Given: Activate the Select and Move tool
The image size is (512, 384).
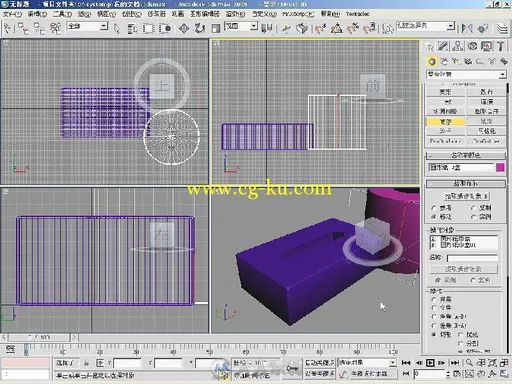Looking at the screenshot, I should (x=184, y=29).
